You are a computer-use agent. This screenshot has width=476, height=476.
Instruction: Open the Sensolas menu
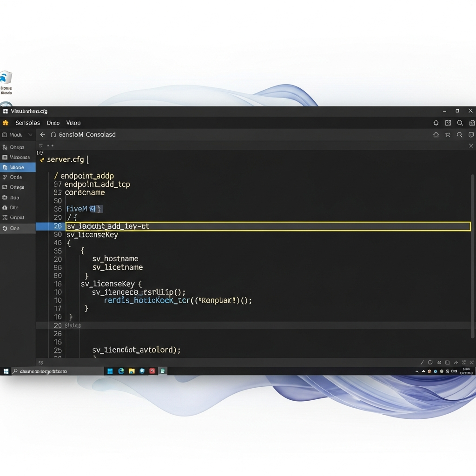(x=27, y=123)
